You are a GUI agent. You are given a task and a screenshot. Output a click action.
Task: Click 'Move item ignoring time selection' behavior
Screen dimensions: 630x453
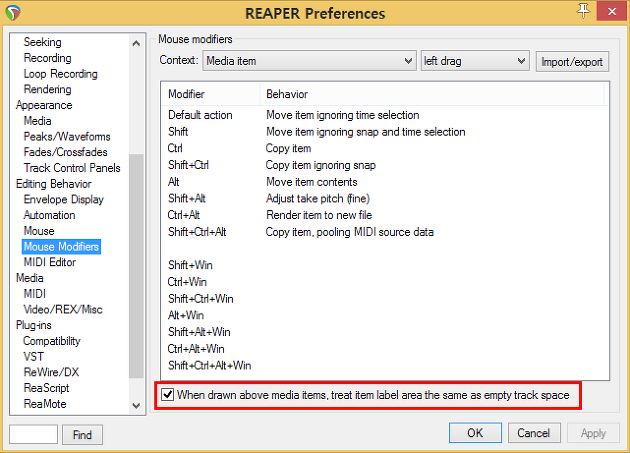pyautogui.click(x=343, y=115)
